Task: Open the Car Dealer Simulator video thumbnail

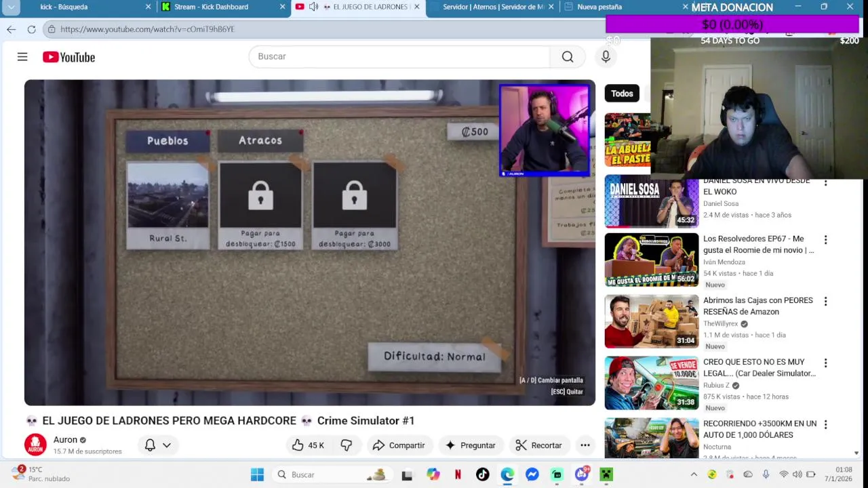Action: [651, 383]
